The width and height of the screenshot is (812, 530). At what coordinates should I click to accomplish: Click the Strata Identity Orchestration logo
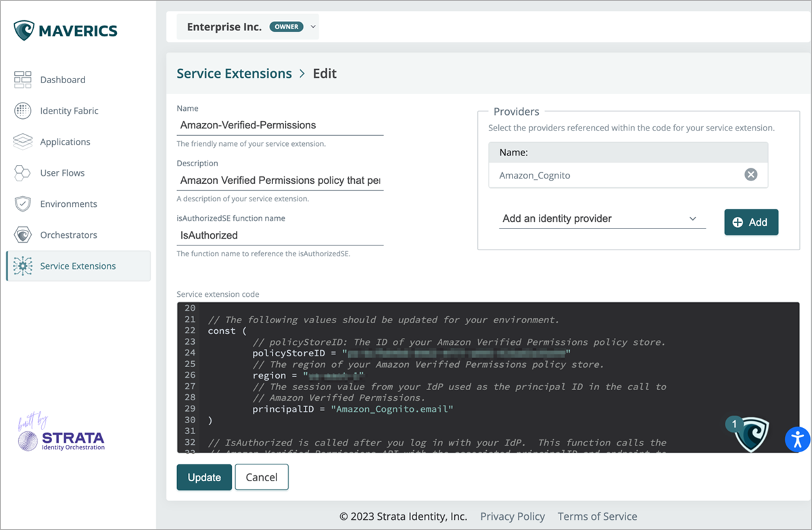(x=62, y=433)
